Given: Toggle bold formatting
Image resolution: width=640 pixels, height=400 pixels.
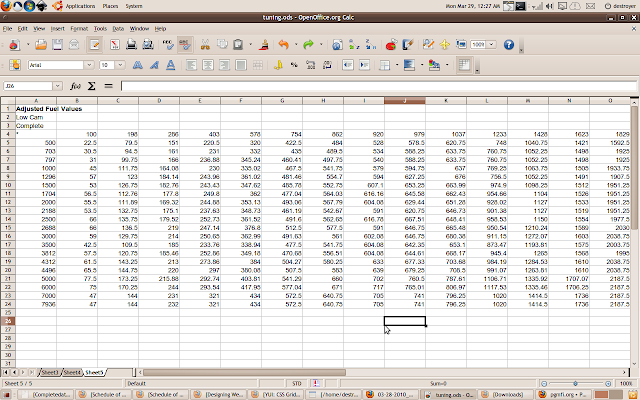Looking at the screenshot, I should pyautogui.click(x=138, y=65).
